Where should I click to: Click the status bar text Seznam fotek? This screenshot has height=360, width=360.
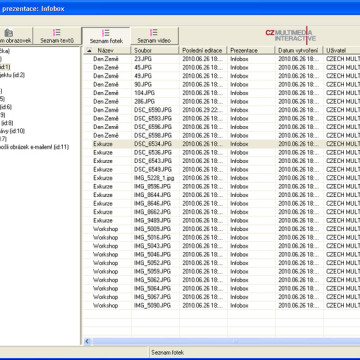(167, 352)
